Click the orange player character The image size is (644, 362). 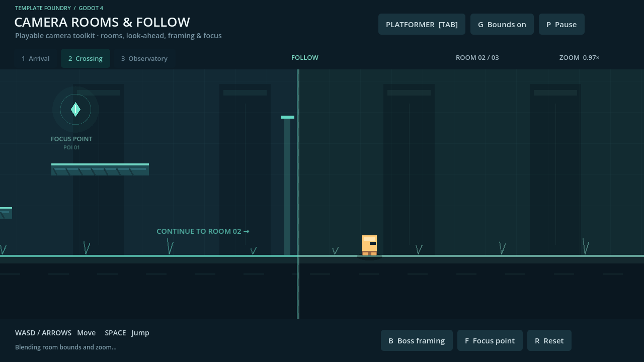[369, 245]
